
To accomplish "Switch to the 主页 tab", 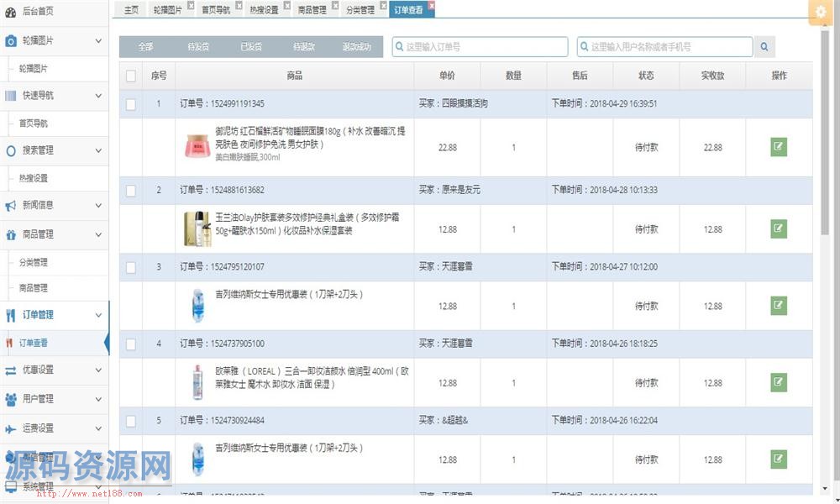I will pos(131,9).
